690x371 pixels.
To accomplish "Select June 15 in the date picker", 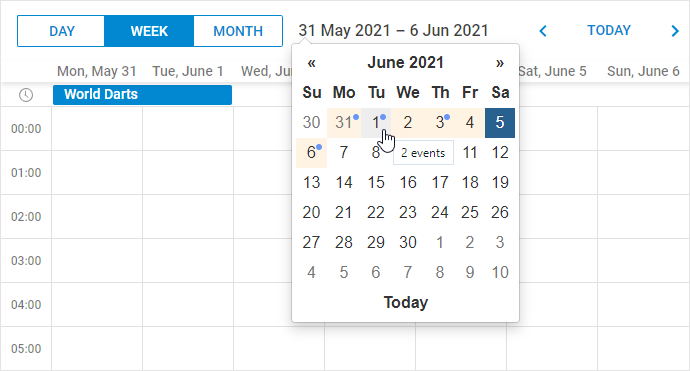I will click(376, 183).
